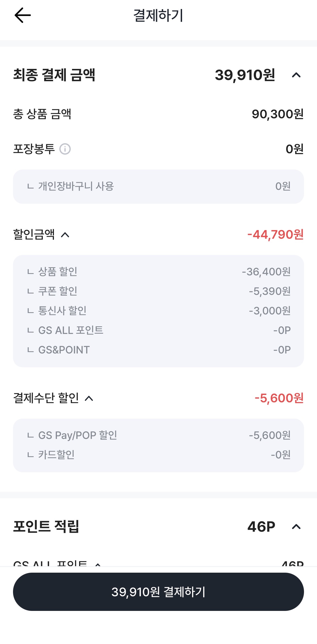Image resolution: width=317 pixels, height=644 pixels.
Task: Tap the 46P points earned amount
Action: coord(261,527)
